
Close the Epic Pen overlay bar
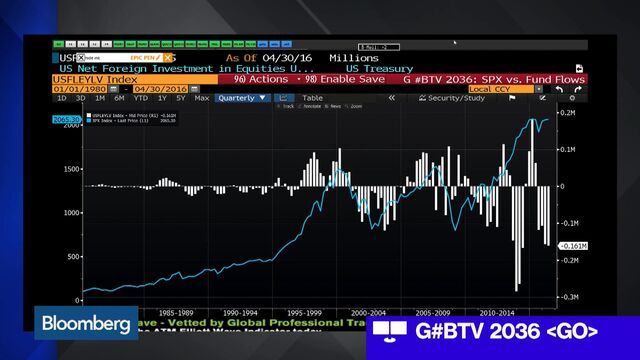point(168,58)
